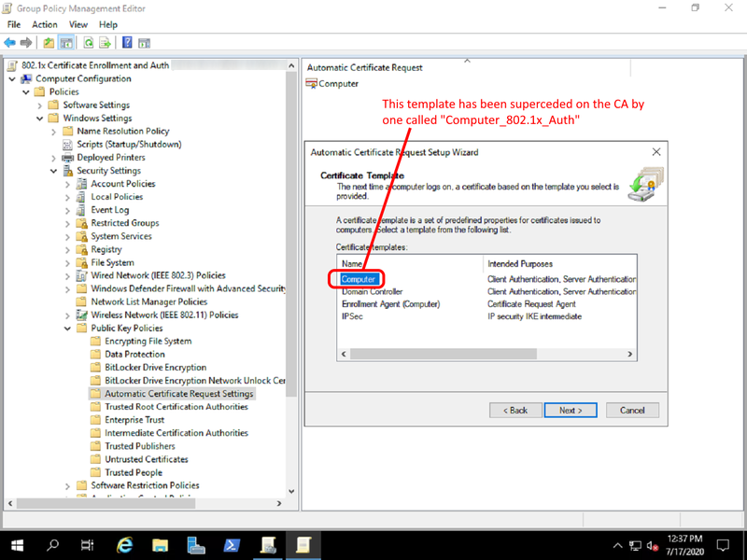
Task: Select the Encrypting File System node
Action: [x=148, y=342]
